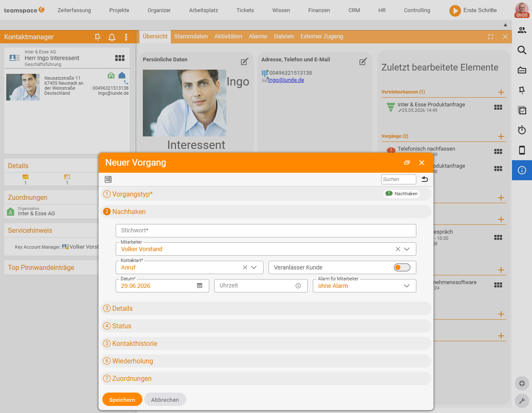
Task: Open grid menu for Inter & Esse Produktanfrage
Action: [498, 107]
